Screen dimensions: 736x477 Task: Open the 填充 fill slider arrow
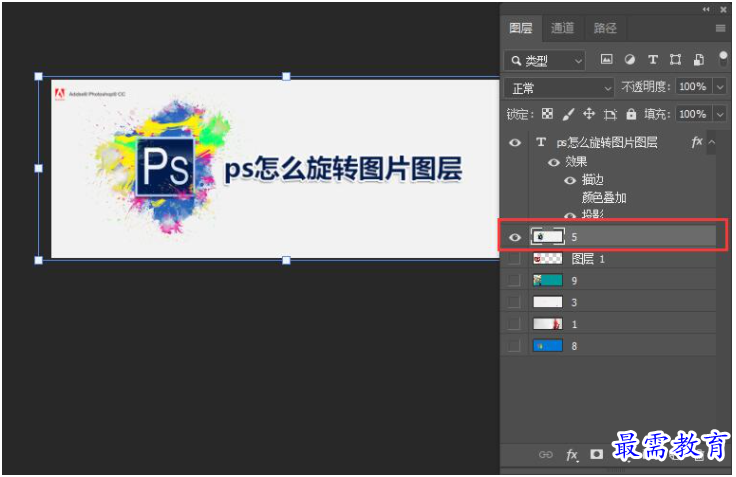(720, 114)
